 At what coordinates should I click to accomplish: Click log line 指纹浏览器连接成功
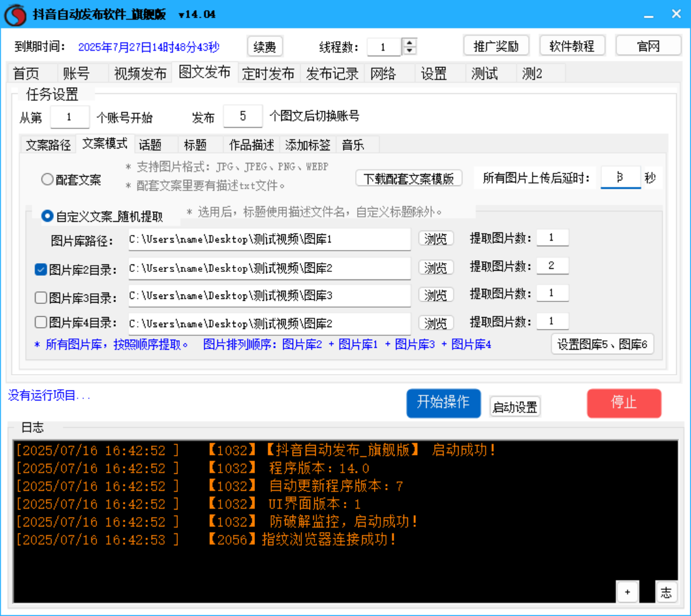coord(205,540)
